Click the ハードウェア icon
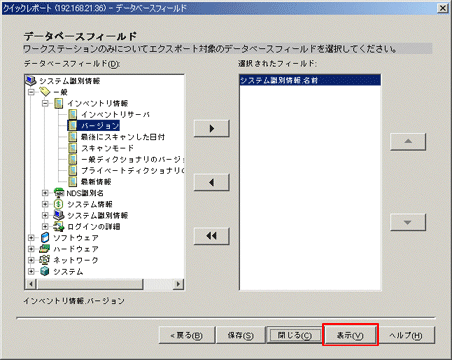 pos(45,249)
